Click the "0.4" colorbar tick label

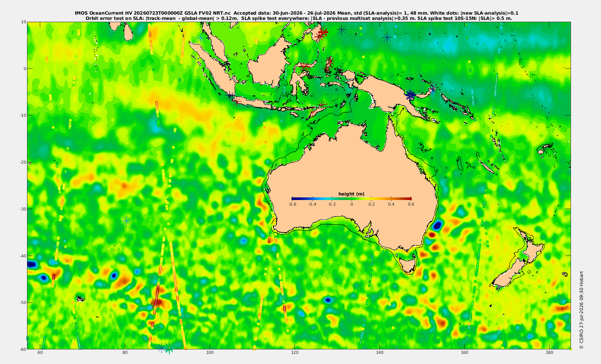click(x=391, y=204)
